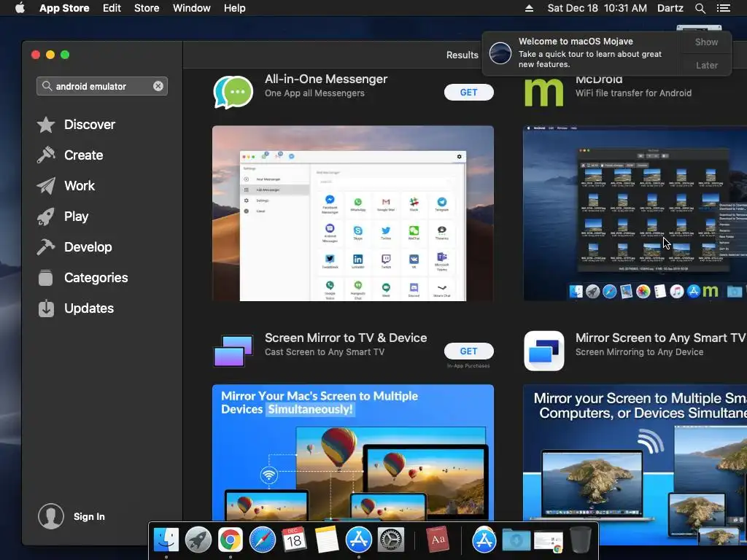Click the Dartz user name in menu bar
Screen dimensions: 747x560
[670, 8]
